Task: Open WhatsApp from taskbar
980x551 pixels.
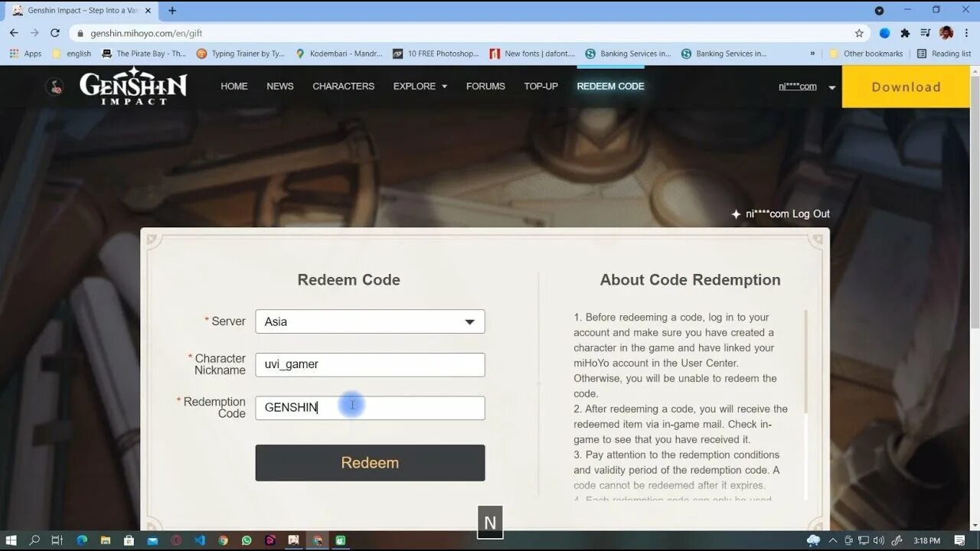Action: [247, 540]
